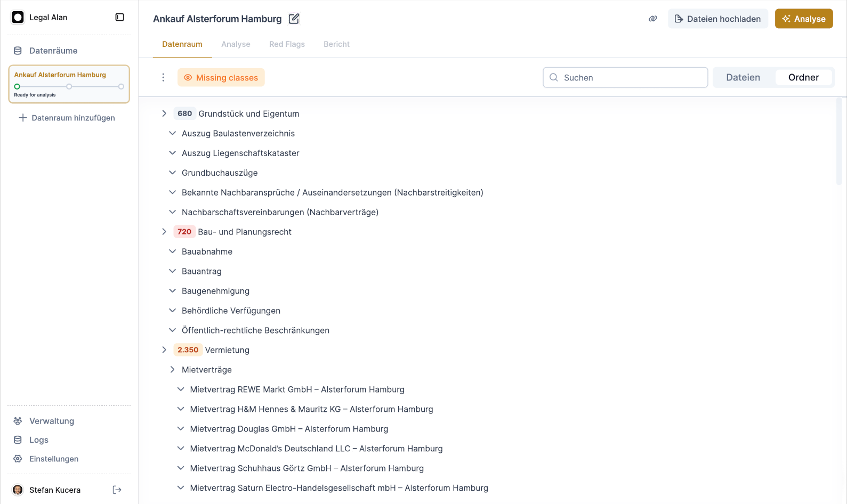The width and height of the screenshot is (847, 504).
Task: Click the first step of progress tracker
Action: (17, 86)
